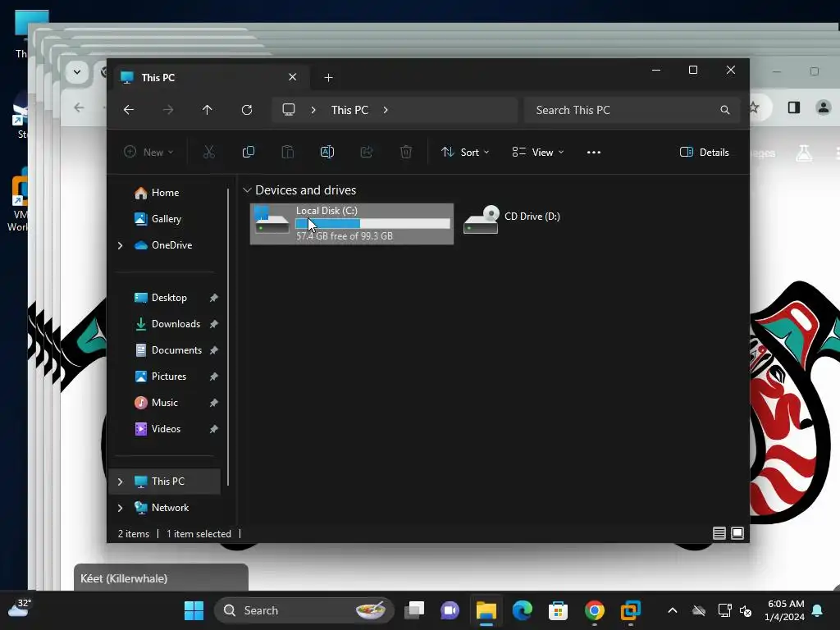
Task: Click the Rename icon in toolbar
Action: pos(327,152)
